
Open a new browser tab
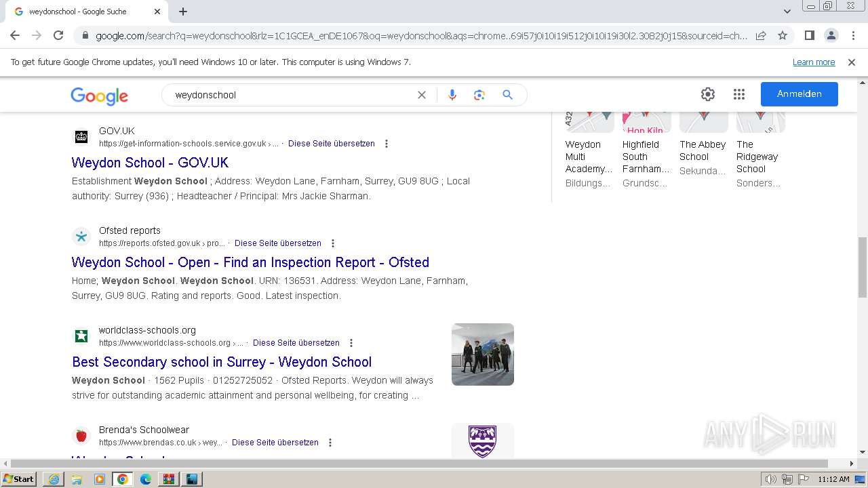pos(183,12)
